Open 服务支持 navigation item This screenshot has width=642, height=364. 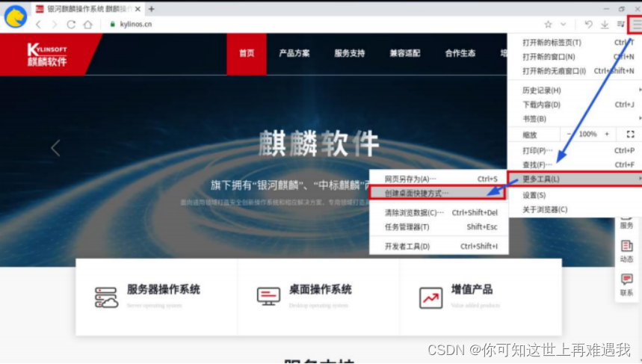click(x=350, y=53)
